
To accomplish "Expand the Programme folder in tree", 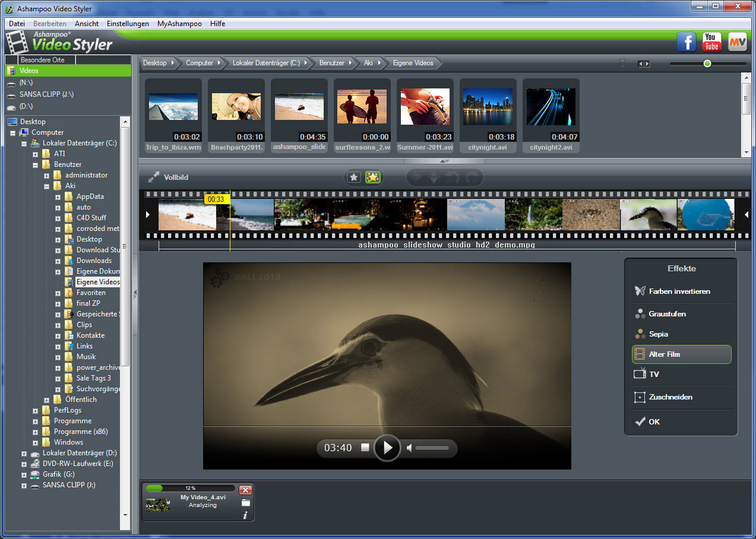I will point(36,421).
